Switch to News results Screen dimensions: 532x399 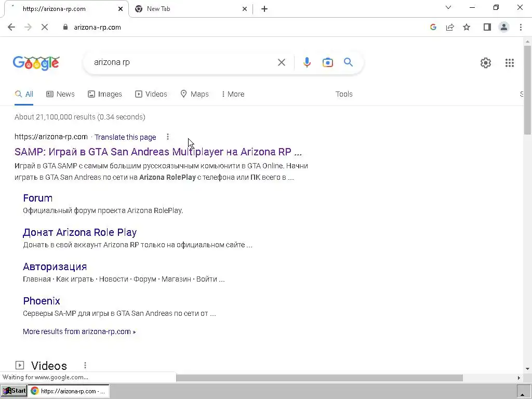60,94
